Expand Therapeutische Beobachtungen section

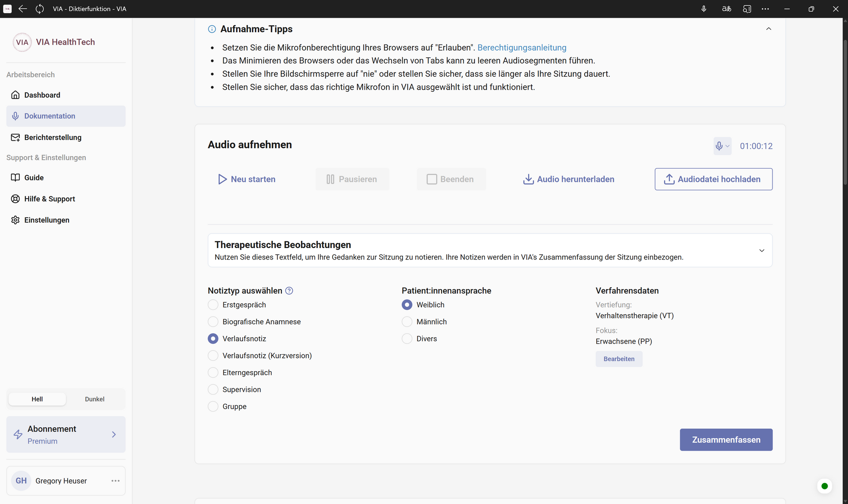coord(761,251)
